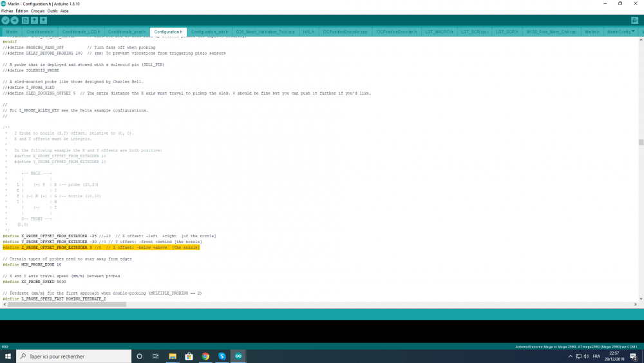Switch to the LGT_SCR.h tab
644x363 pixels.
click(x=507, y=32)
